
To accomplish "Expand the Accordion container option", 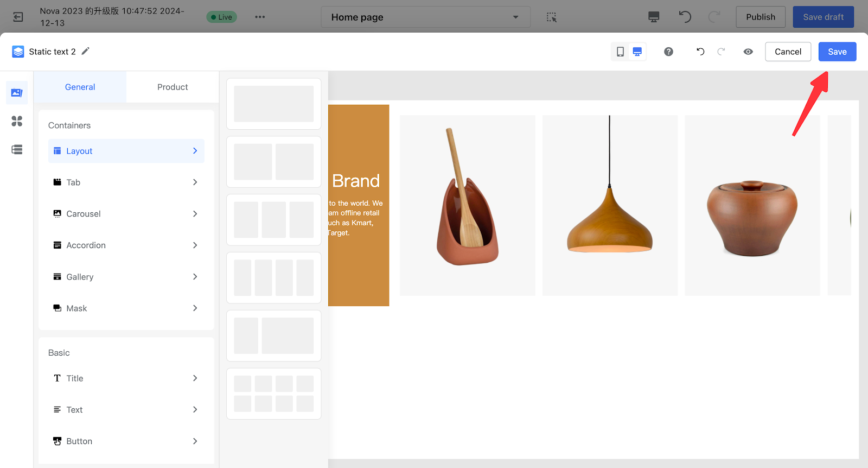I will pyautogui.click(x=126, y=245).
